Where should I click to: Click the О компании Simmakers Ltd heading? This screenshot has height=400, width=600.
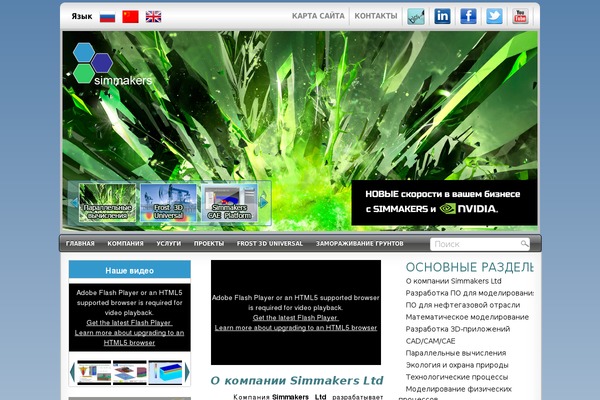(297, 380)
